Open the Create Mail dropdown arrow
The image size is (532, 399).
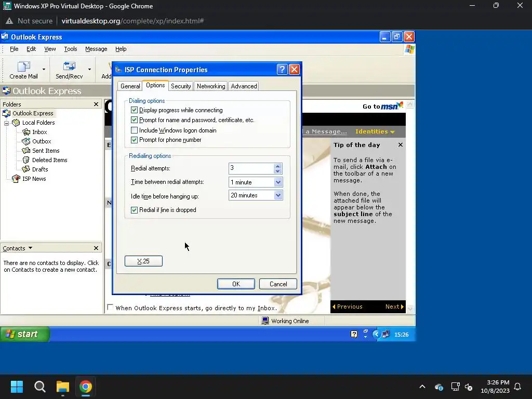[44, 69]
